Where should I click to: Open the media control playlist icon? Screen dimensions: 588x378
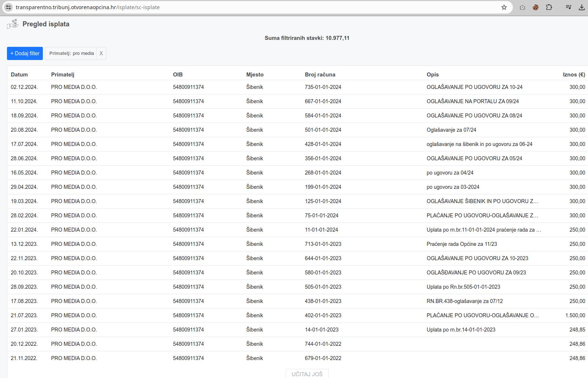[x=569, y=7]
